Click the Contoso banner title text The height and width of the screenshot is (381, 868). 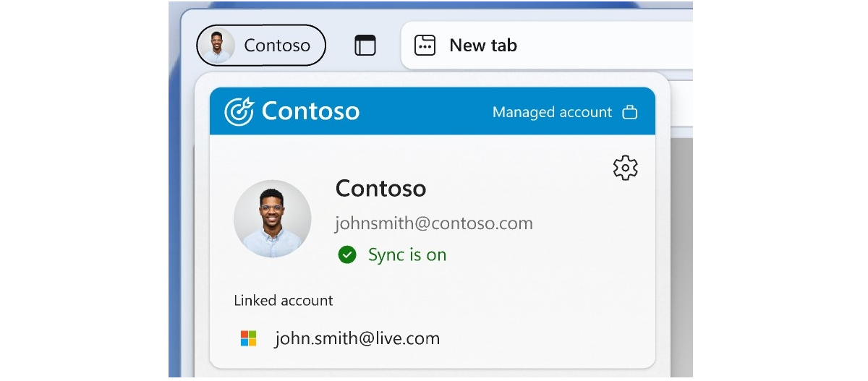(x=310, y=111)
